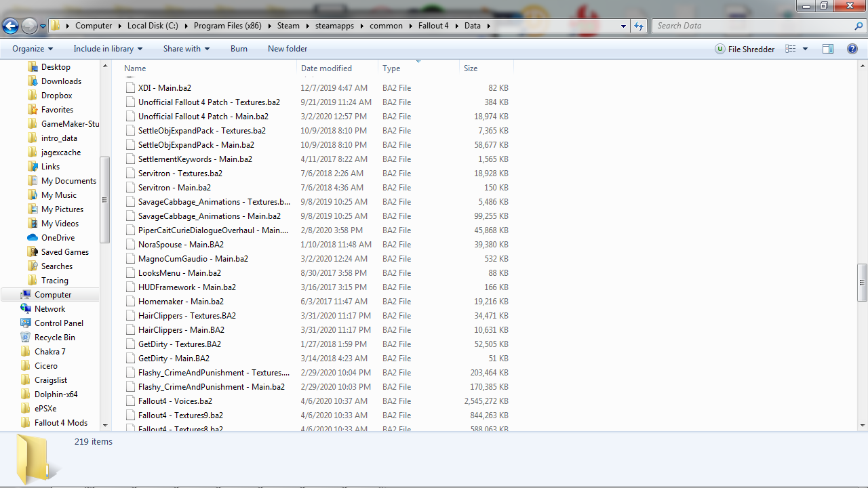Image resolution: width=868 pixels, height=488 pixels.
Task: Open the Control Panel icon in sidebar
Action: pyautogui.click(x=26, y=323)
